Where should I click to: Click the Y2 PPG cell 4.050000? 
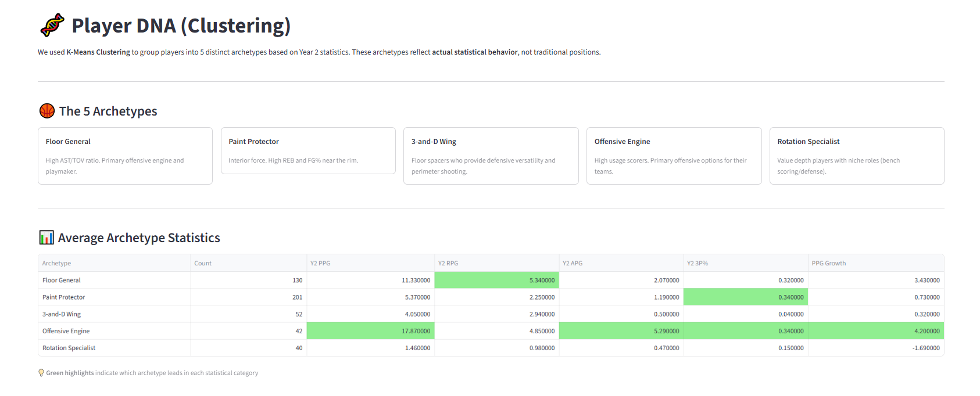point(370,314)
